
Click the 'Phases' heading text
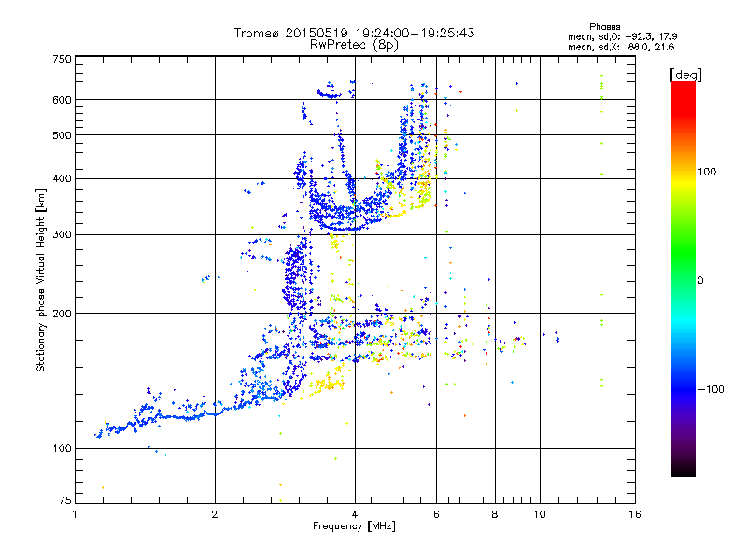[x=604, y=27]
